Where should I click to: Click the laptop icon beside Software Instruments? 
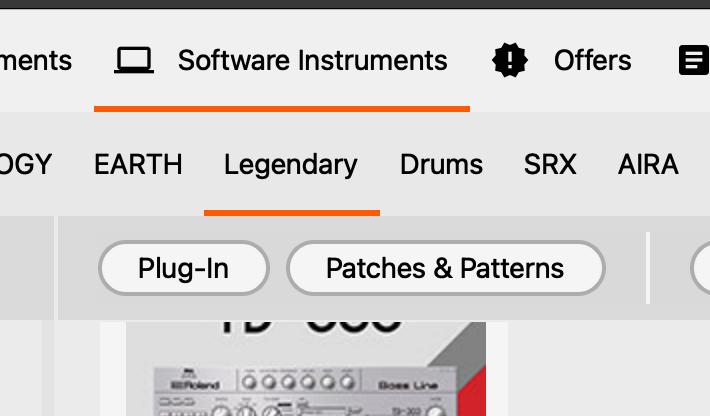coord(134,60)
